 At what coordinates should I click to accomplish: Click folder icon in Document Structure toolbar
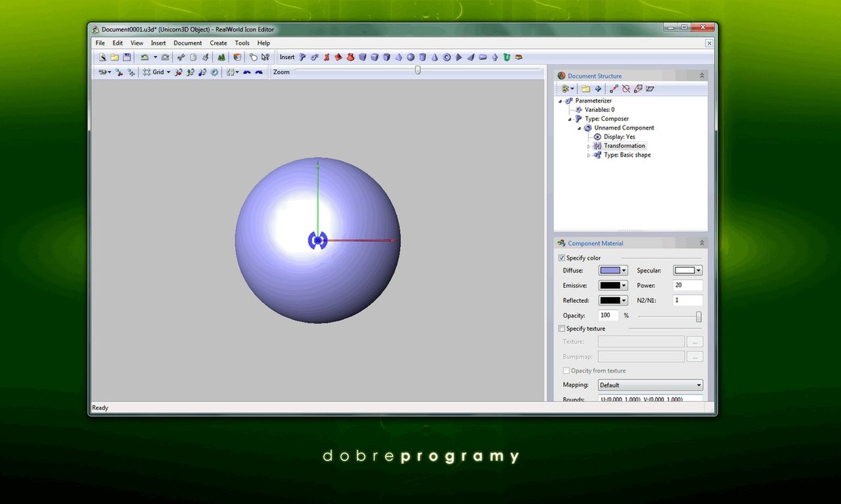coord(585,89)
